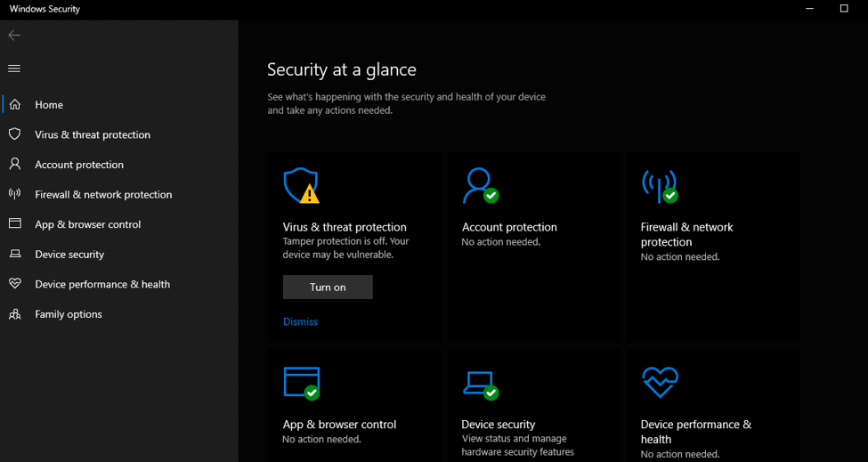Click the browser window icon in sidebar

pyautogui.click(x=15, y=224)
